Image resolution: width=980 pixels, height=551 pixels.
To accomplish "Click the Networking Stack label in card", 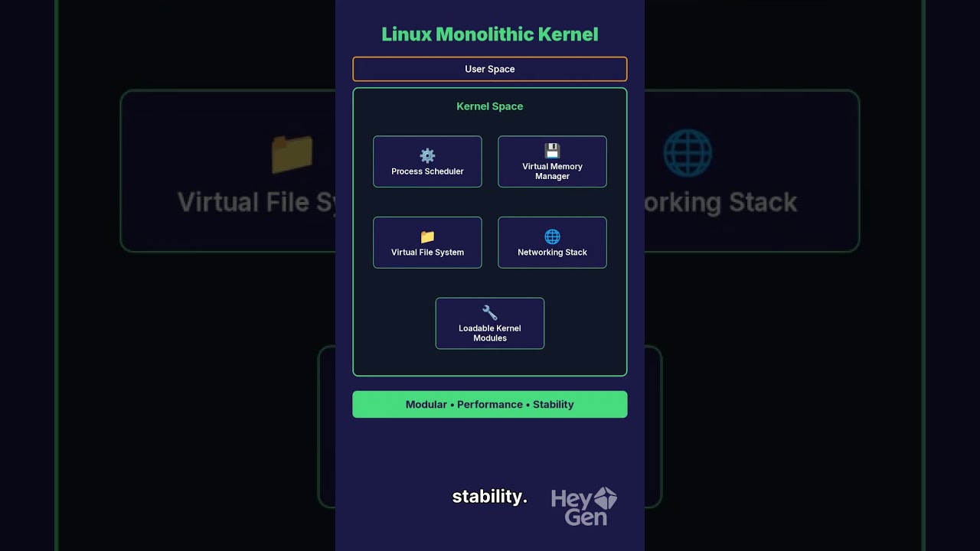I will pyautogui.click(x=552, y=253).
